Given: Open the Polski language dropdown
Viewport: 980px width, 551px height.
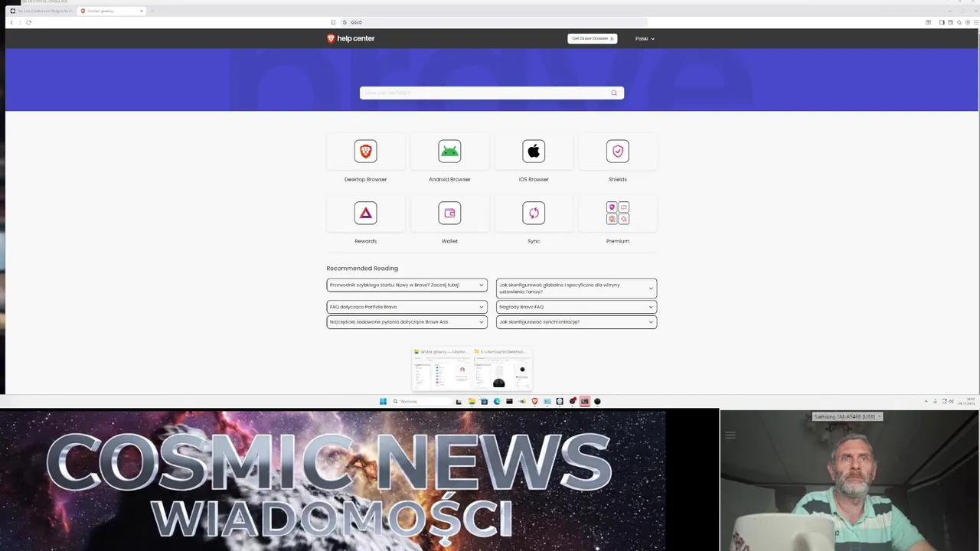Looking at the screenshot, I should point(645,39).
